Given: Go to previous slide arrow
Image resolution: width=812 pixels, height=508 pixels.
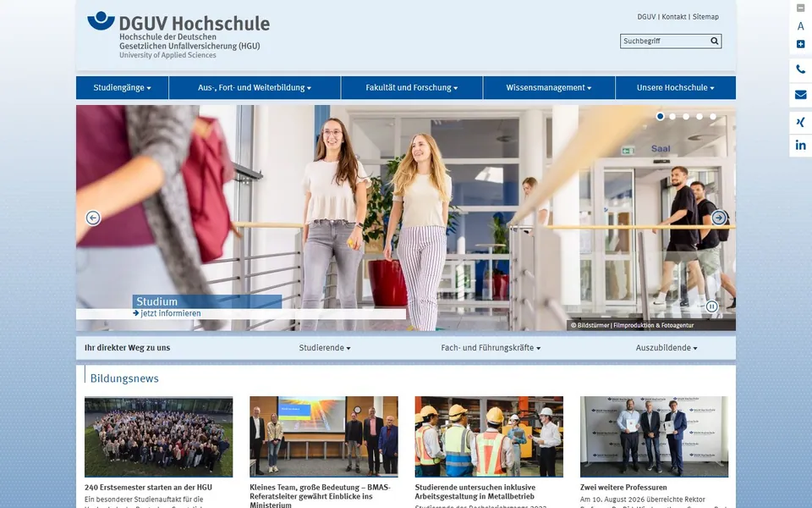Looking at the screenshot, I should pyautogui.click(x=93, y=218).
